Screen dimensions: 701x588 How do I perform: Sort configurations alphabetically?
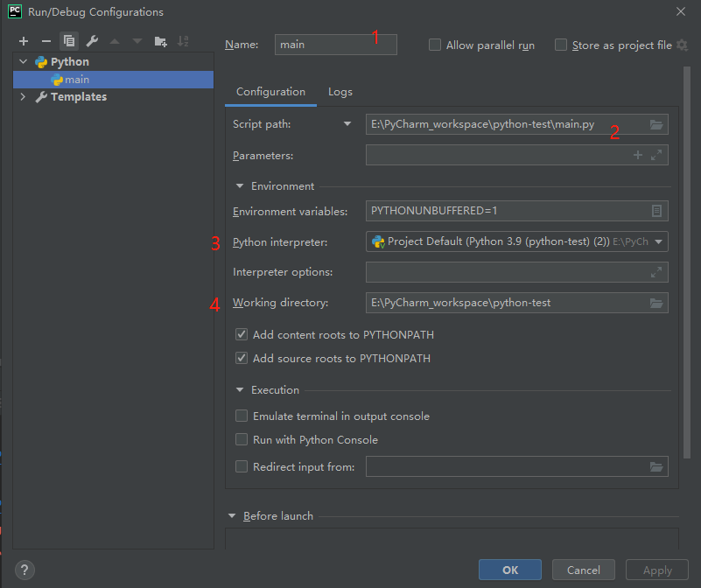183,40
